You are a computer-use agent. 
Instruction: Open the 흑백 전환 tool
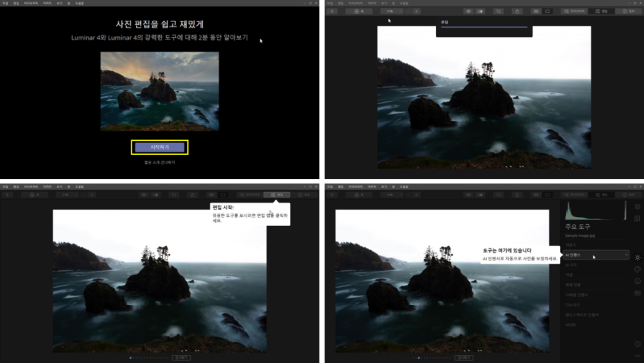(x=573, y=285)
